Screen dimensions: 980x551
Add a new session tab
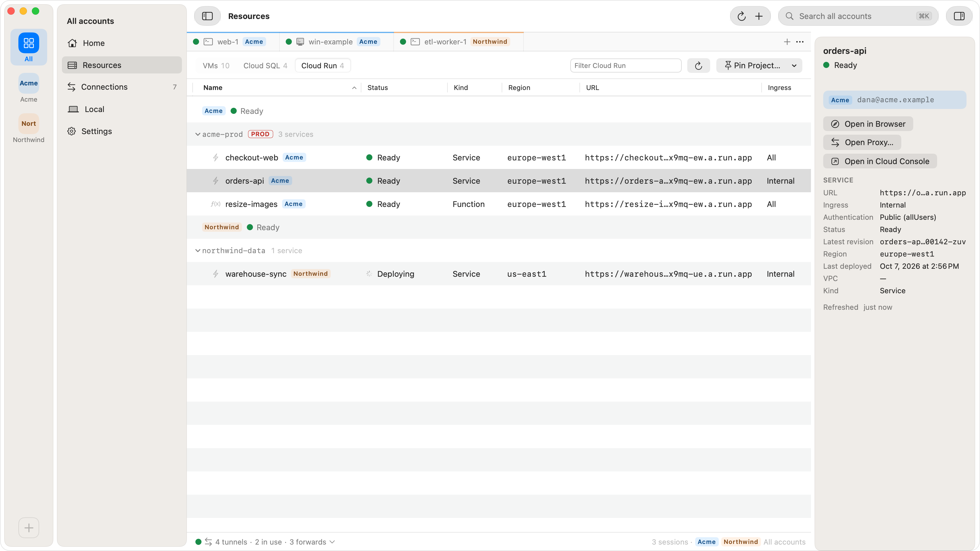coord(787,42)
